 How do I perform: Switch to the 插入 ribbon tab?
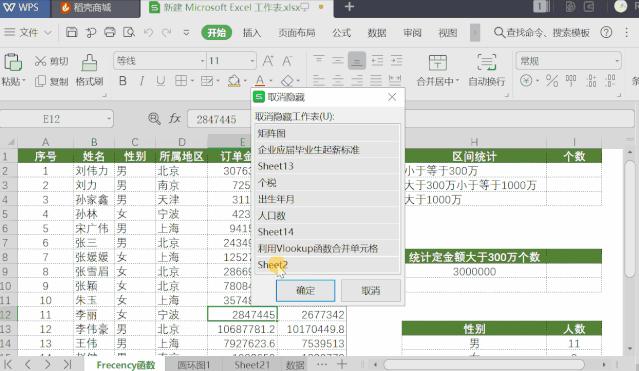(251, 33)
